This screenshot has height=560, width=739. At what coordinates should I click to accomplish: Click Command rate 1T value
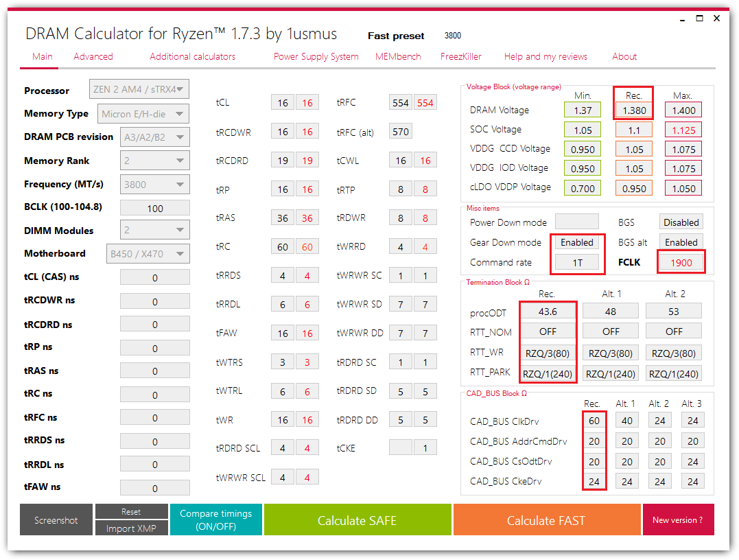click(577, 263)
